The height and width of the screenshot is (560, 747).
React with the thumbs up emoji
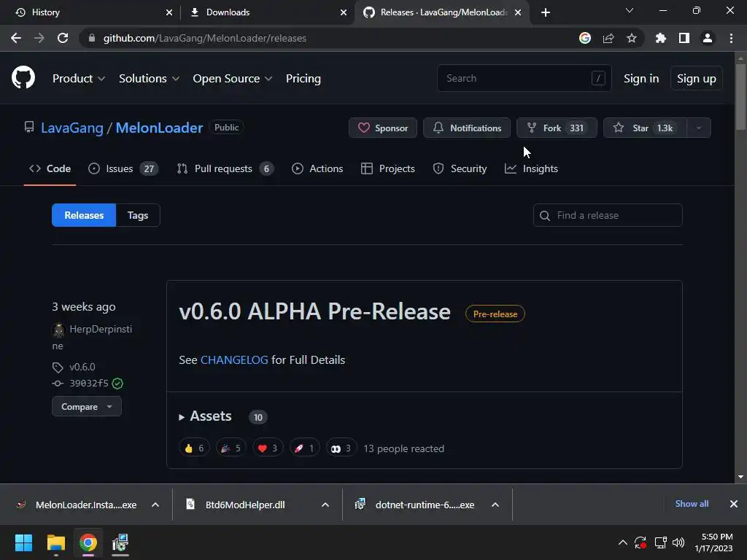tap(194, 448)
